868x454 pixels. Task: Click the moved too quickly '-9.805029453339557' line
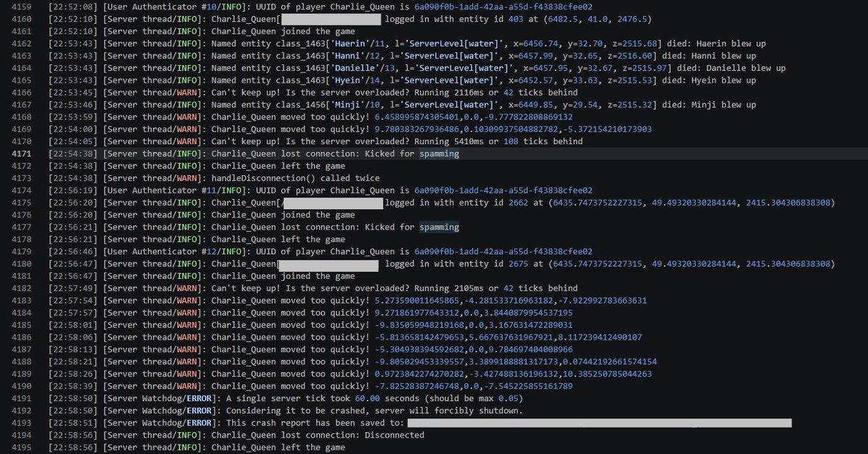(352, 362)
